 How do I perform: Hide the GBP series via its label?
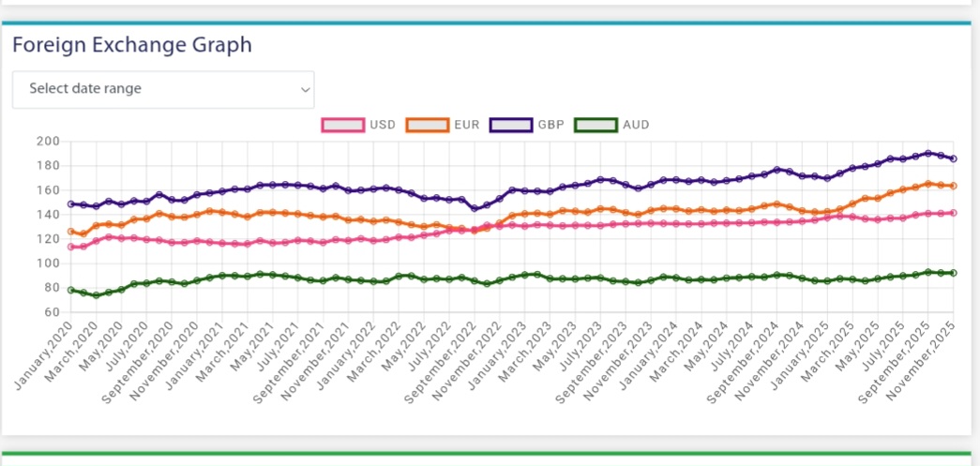[x=551, y=125]
